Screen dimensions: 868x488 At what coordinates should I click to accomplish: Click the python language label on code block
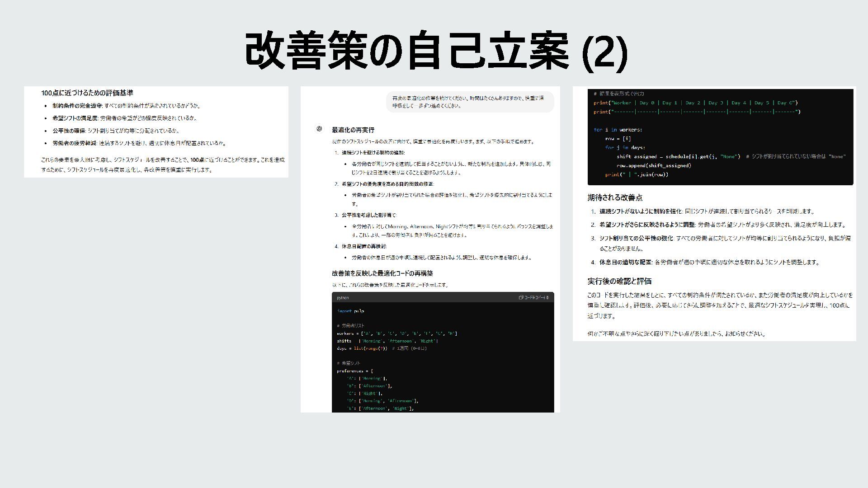[343, 298]
